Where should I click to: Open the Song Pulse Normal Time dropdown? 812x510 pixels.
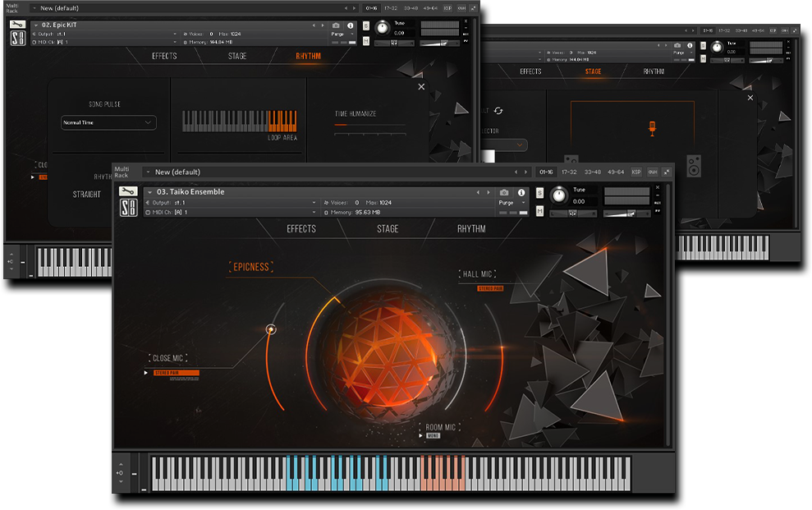[108, 122]
